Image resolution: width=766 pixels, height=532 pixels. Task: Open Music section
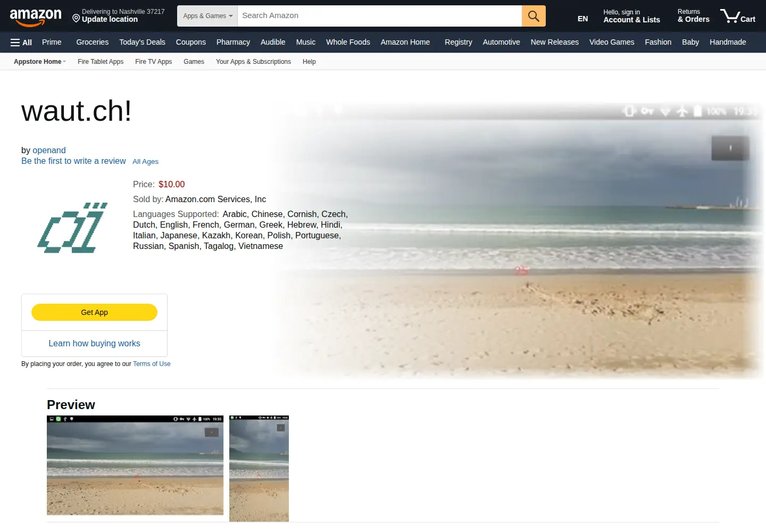click(x=306, y=42)
